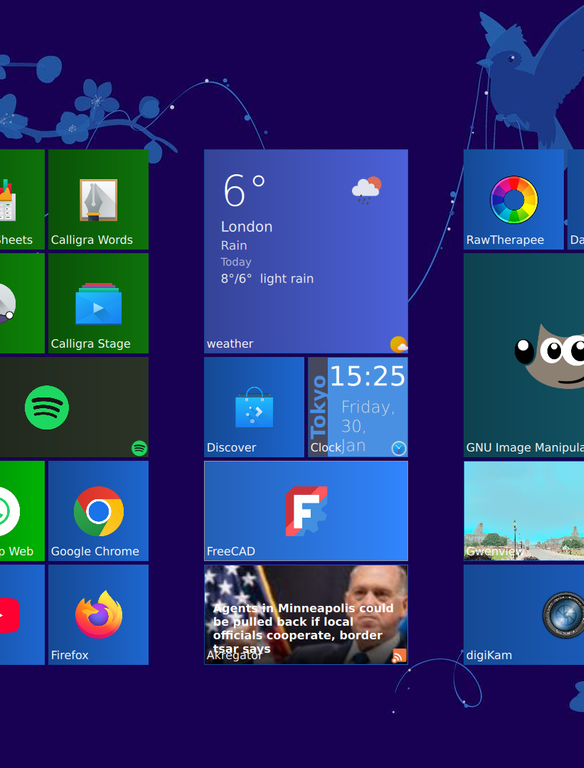Image resolution: width=584 pixels, height=768 pixels.
Task: Launch Google Chrome
Action: tap(98, 511)
